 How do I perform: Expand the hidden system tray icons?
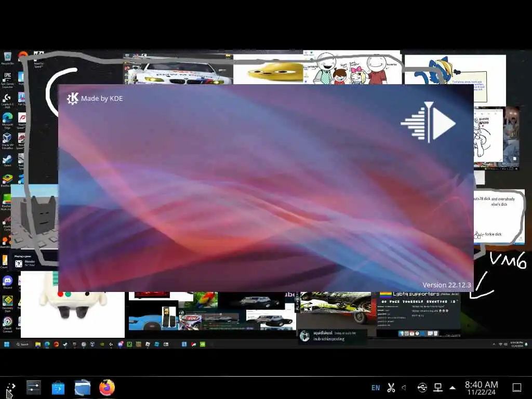coord(453,388)
